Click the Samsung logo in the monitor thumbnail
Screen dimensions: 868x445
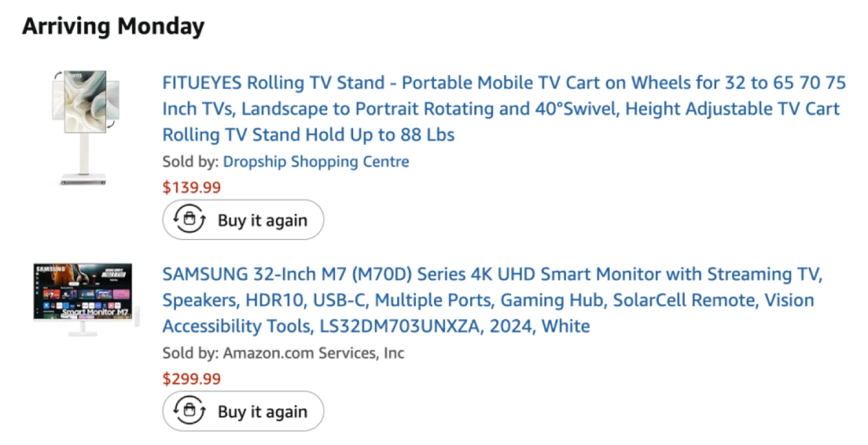pos(49,268)
